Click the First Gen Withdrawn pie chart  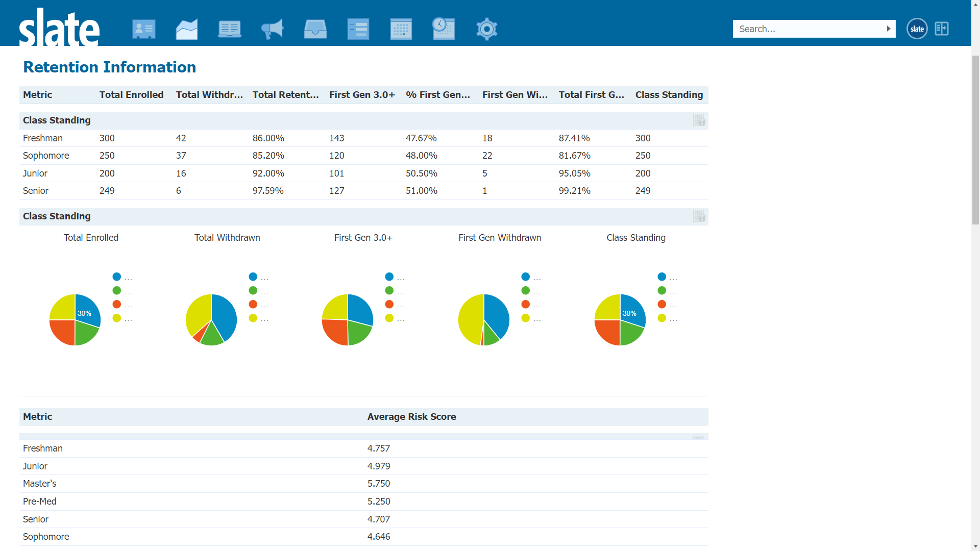click(x=484, y=320)
